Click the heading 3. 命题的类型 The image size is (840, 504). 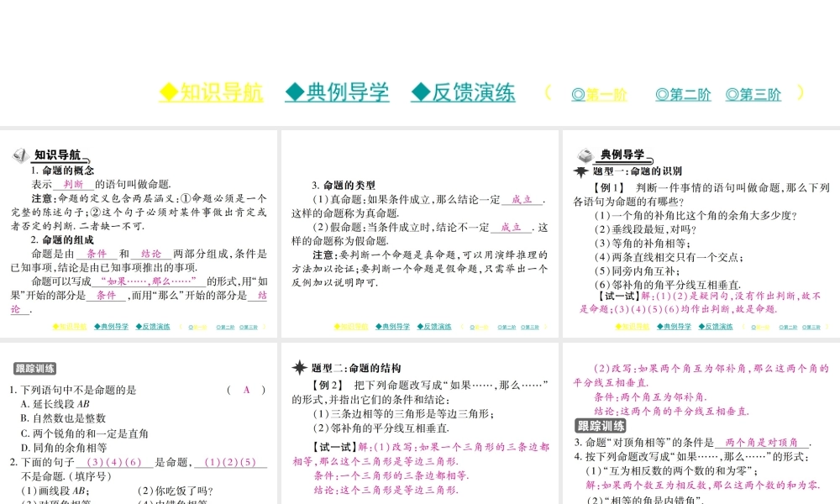coord(344,186)
